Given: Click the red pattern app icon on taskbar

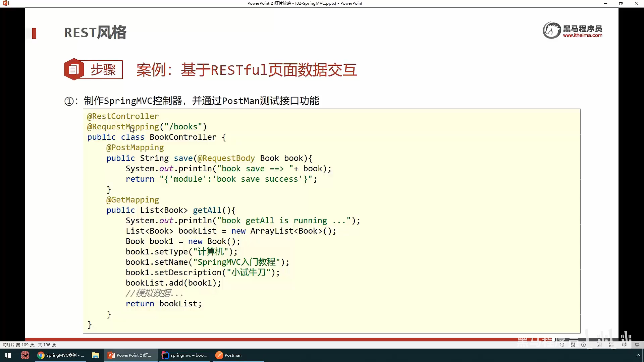Looking at the screenshot, I should [25, 355].
